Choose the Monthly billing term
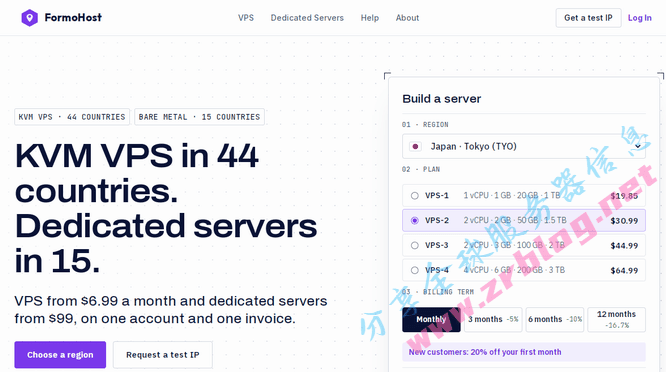 click(x=431, y=319)
